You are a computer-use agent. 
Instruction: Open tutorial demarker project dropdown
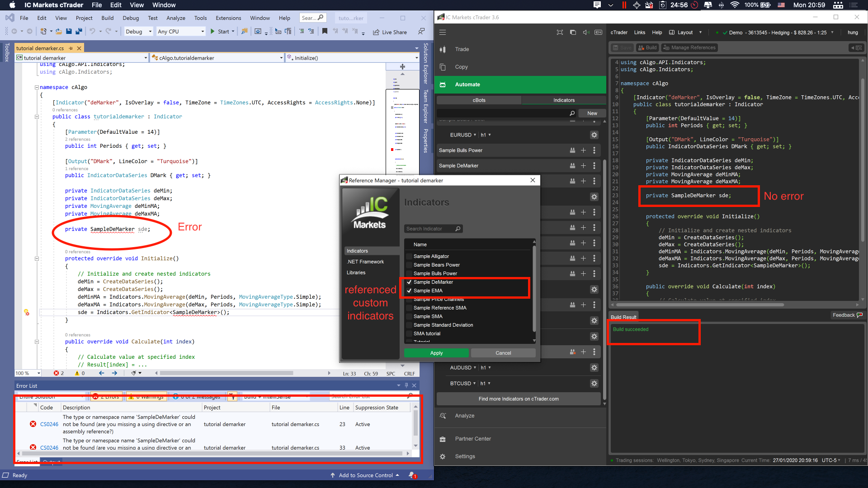pyautogui.click(x=82, y=58)
